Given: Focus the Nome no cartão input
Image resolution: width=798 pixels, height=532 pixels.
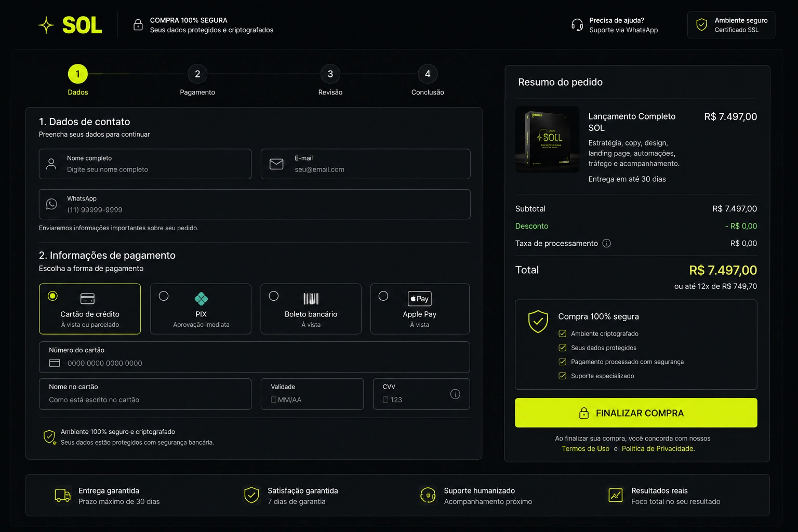Looking at the screenshot, I should point(145,394).
